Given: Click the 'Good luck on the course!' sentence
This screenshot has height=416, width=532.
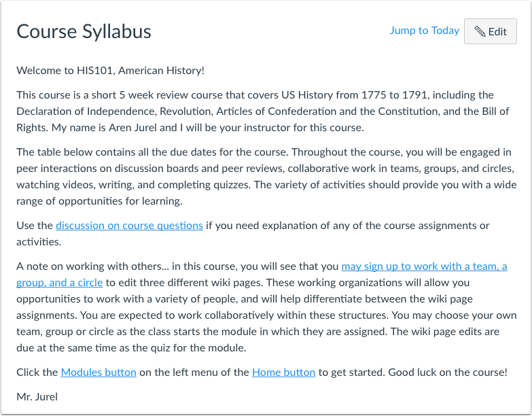Looking at the screenshot, I should click(x=448, y=372).
